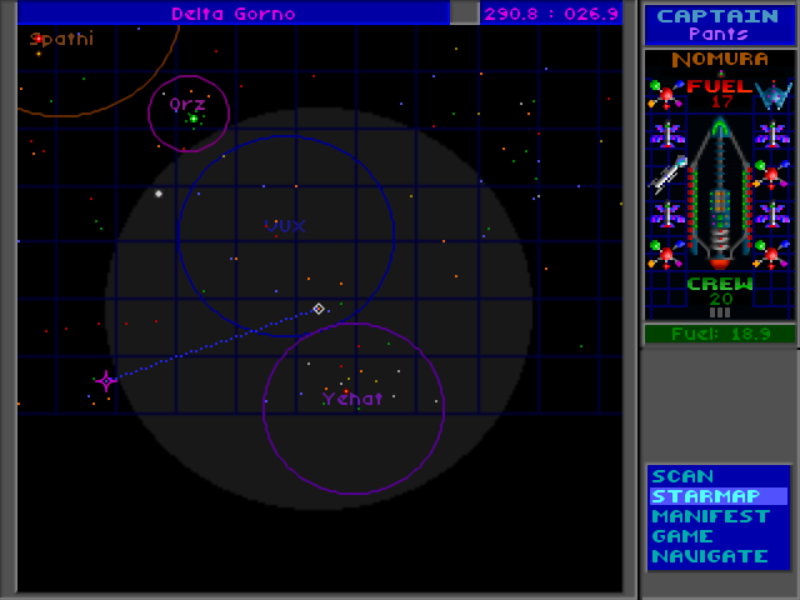800x600 pixels.
Task: Select the SCAN menu option
Action: pyautogui.click(x=682, y=476)
